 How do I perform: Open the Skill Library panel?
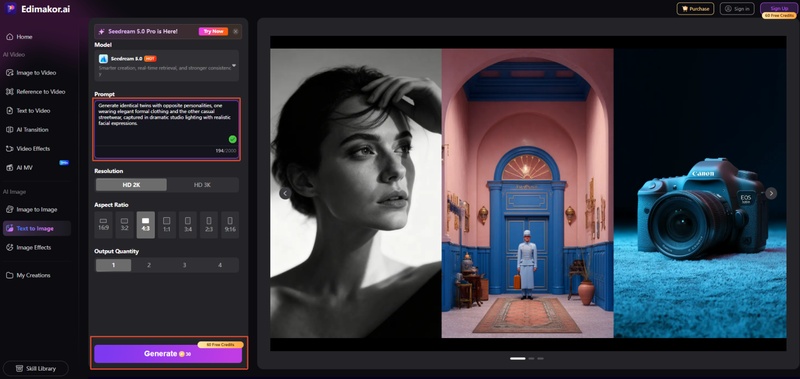[36, 368]
